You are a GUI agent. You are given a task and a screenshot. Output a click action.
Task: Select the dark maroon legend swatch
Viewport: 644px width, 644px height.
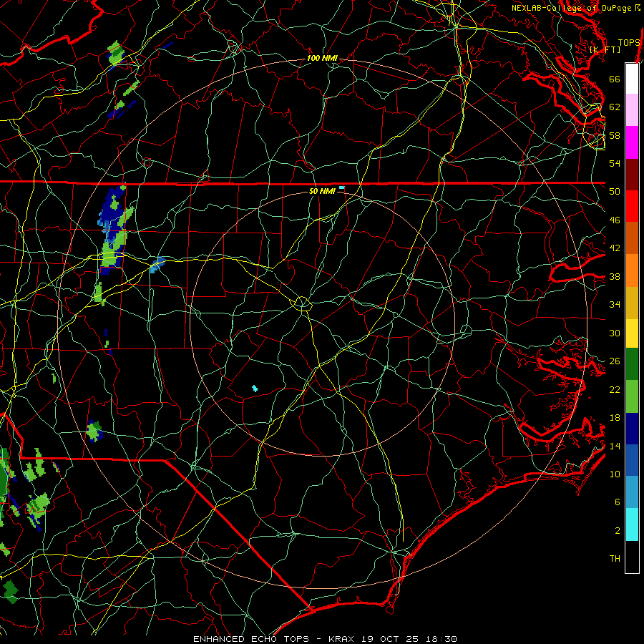tap(632, 175)
